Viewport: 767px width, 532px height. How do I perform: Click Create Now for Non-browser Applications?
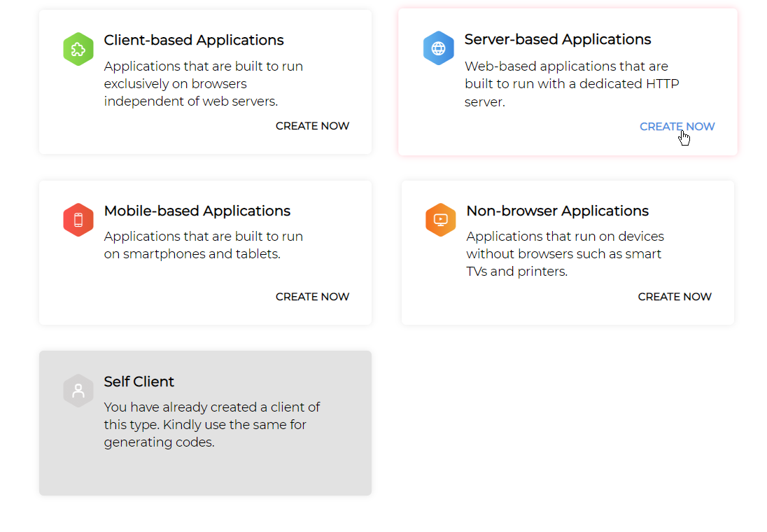click(x=675, y=297)
